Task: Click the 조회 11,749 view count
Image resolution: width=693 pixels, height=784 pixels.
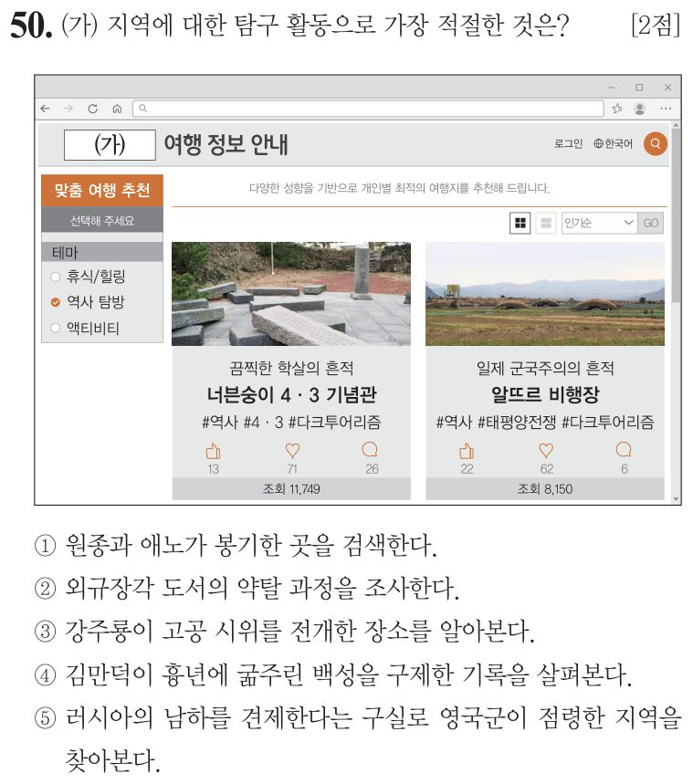Action: click(291, 488)
